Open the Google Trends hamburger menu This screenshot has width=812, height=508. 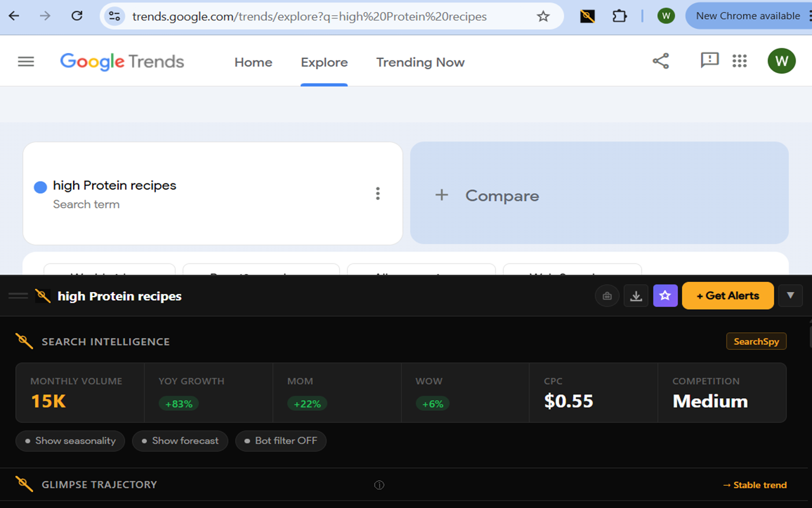(26, 62)
